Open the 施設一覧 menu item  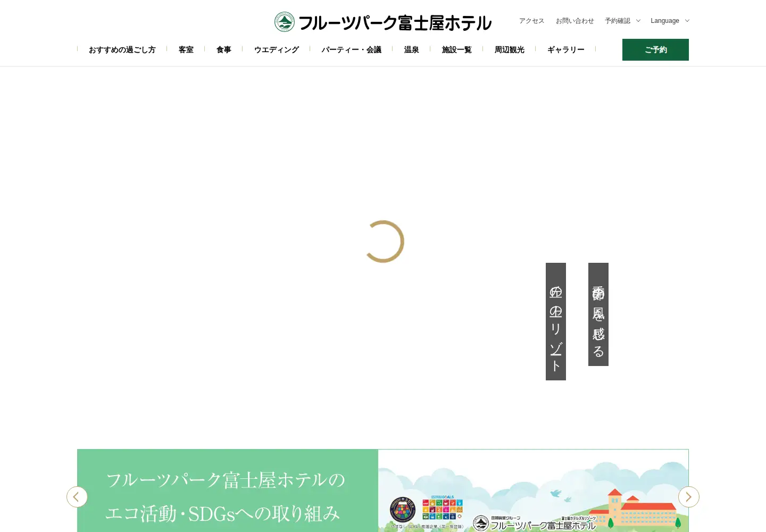tap(457, 49)
